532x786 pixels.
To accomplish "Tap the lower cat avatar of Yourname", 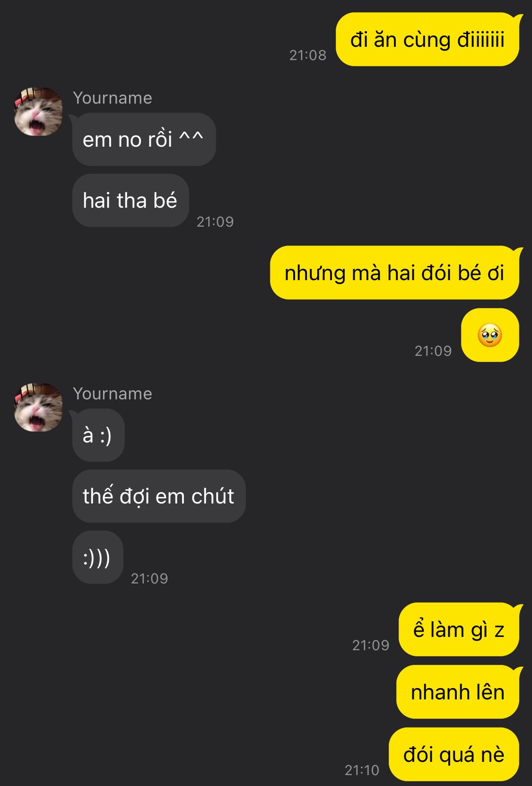I will (x=38, y=407).
